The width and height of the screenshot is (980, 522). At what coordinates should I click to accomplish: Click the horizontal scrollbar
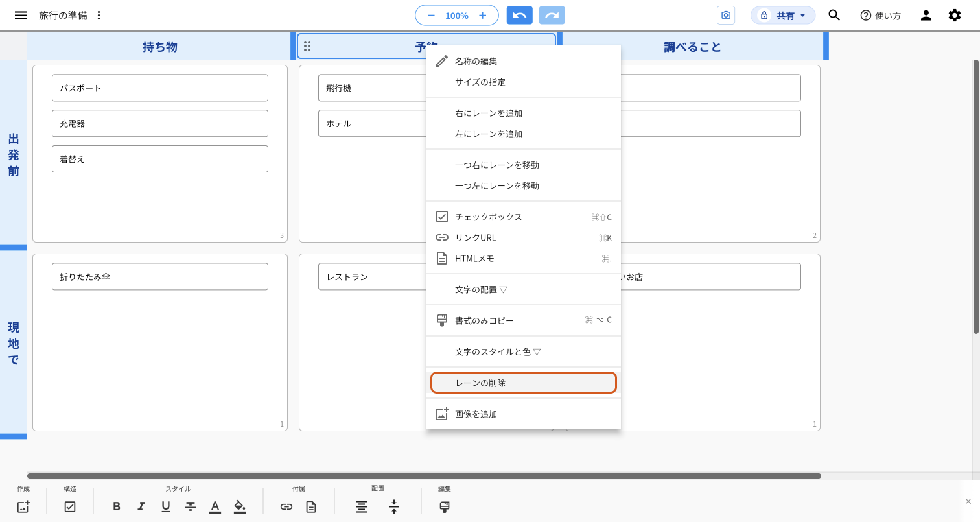tap(424, 476)
